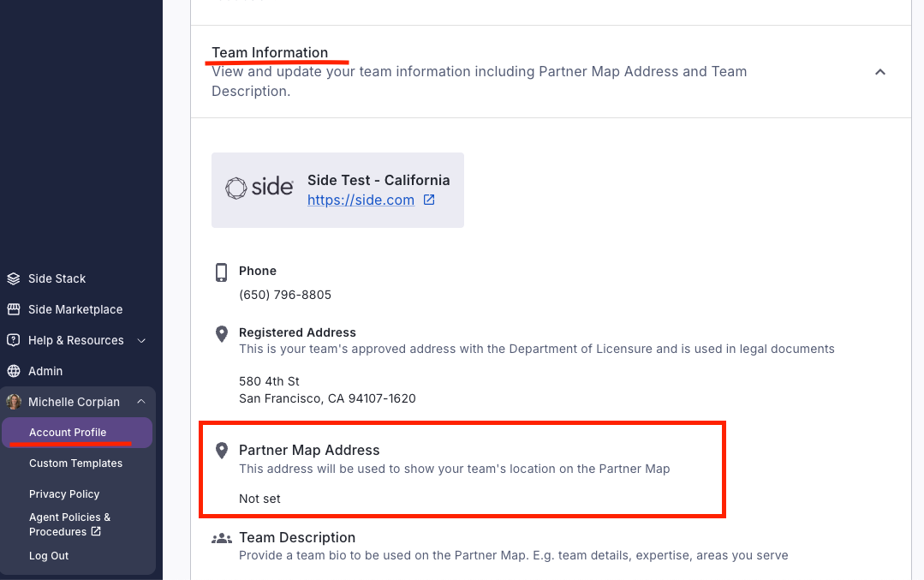Click the Not set value

coord(259,499)
